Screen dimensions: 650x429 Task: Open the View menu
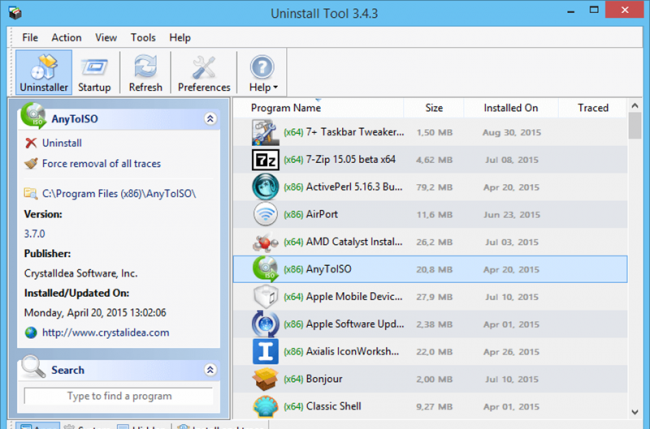click(106, 38)
